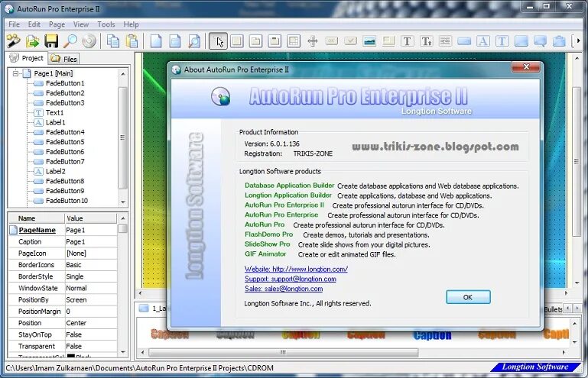Insert an image picture object

(369, 40)
